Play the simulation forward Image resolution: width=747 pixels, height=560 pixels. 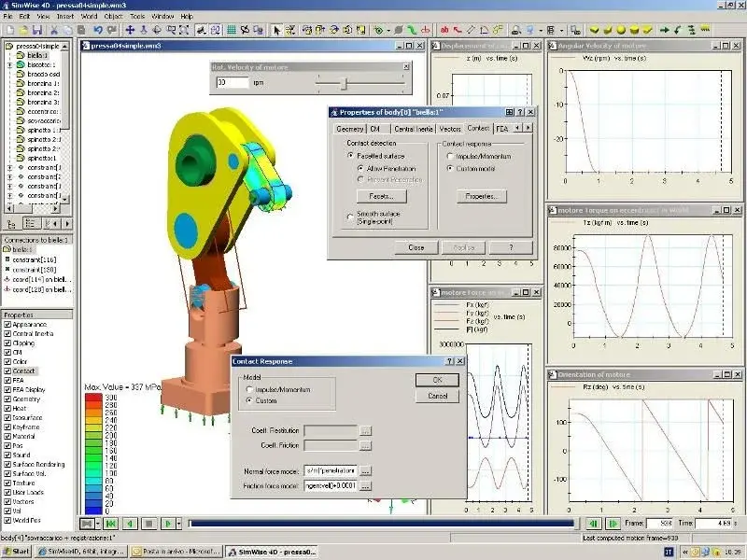(x=168, y=524)
